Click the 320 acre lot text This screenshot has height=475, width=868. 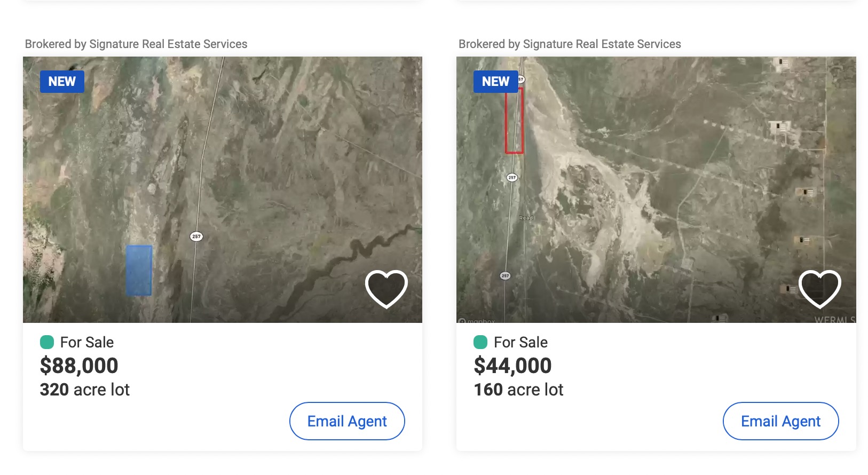(x=85, y=390)
